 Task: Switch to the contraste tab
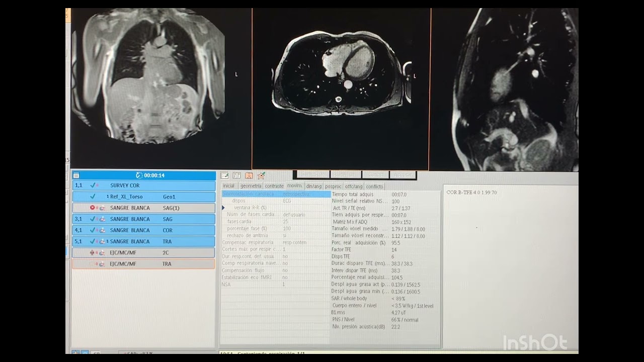(x=274, y=186)
